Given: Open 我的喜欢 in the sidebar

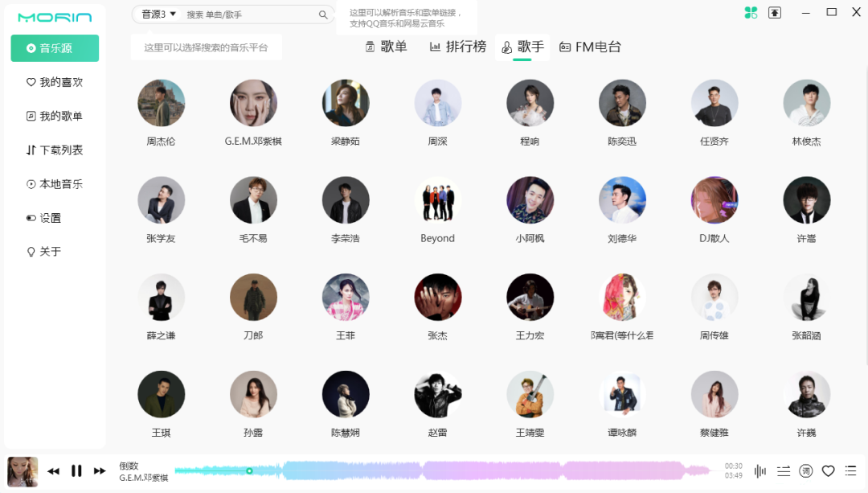Looking at the screenshot, I should (55, 82).
